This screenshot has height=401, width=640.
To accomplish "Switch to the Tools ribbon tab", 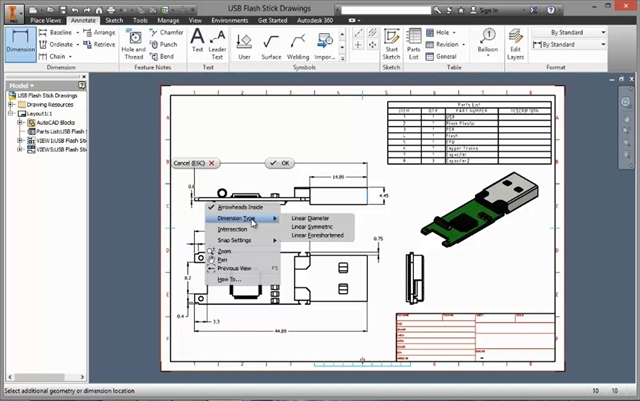I will tap(140, 20).
